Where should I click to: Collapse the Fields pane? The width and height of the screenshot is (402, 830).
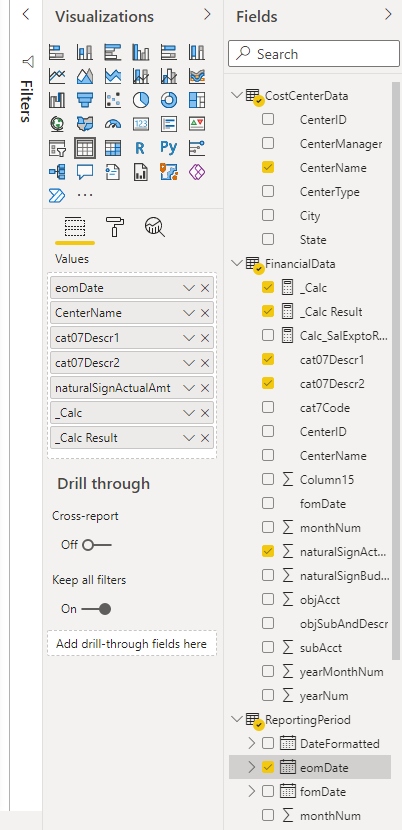(388, 14)
